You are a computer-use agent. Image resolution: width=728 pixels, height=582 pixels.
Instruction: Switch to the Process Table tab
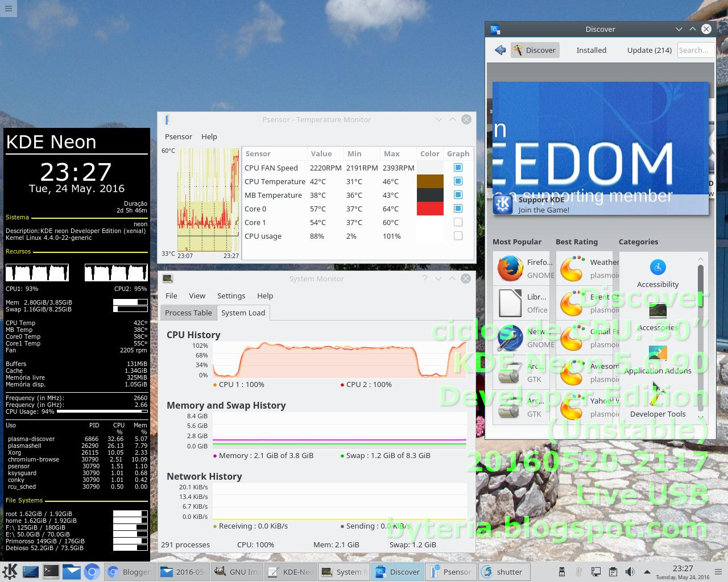pos(188,313)
